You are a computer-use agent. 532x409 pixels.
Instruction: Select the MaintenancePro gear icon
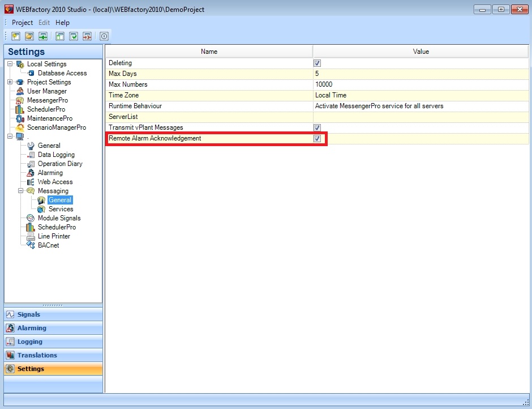click(20, 118)
